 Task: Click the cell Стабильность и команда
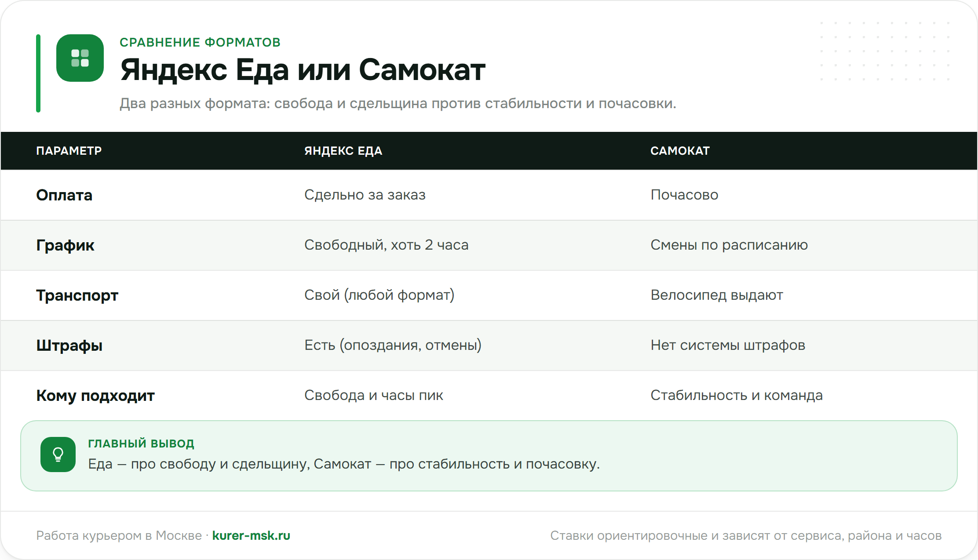pos(737,395)
